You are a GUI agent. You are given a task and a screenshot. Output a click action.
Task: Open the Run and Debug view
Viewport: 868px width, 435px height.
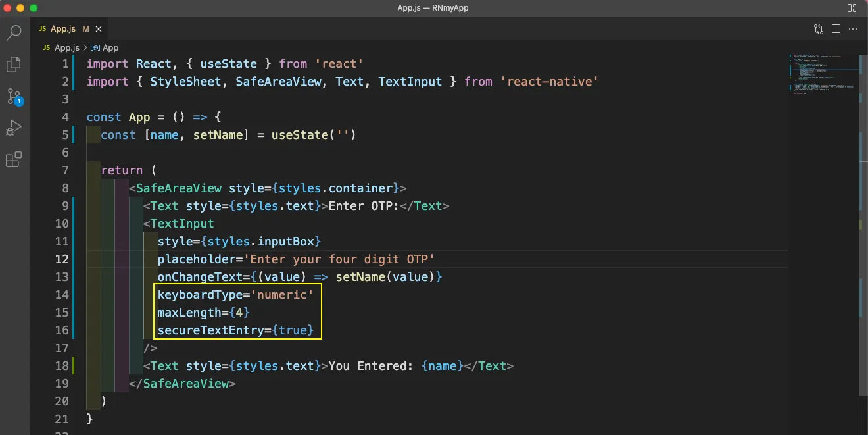14,128
